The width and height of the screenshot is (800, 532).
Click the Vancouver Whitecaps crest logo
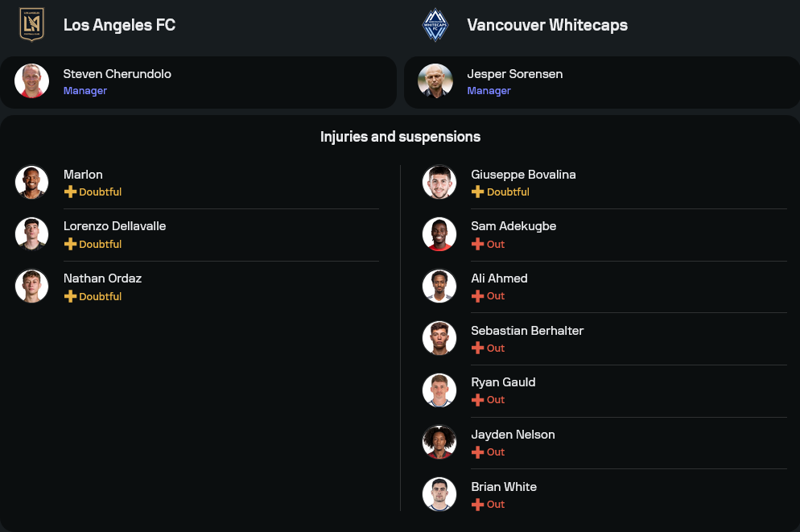tap(435, 24)
